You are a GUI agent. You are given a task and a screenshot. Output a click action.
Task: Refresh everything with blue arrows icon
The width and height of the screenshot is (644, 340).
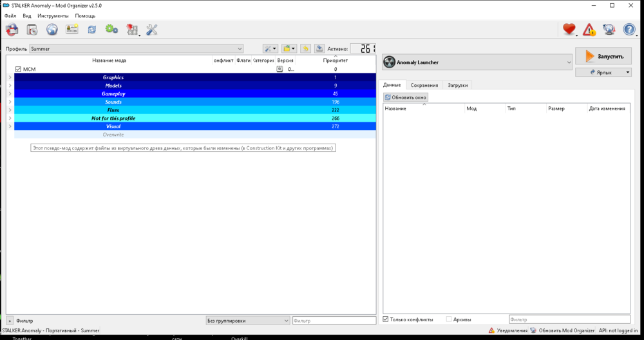[92, 30]
